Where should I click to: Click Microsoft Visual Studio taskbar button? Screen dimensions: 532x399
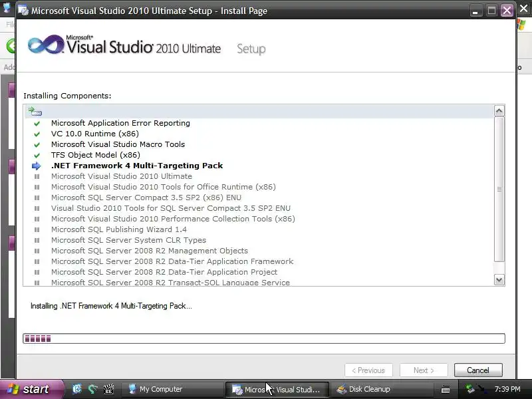277,390
